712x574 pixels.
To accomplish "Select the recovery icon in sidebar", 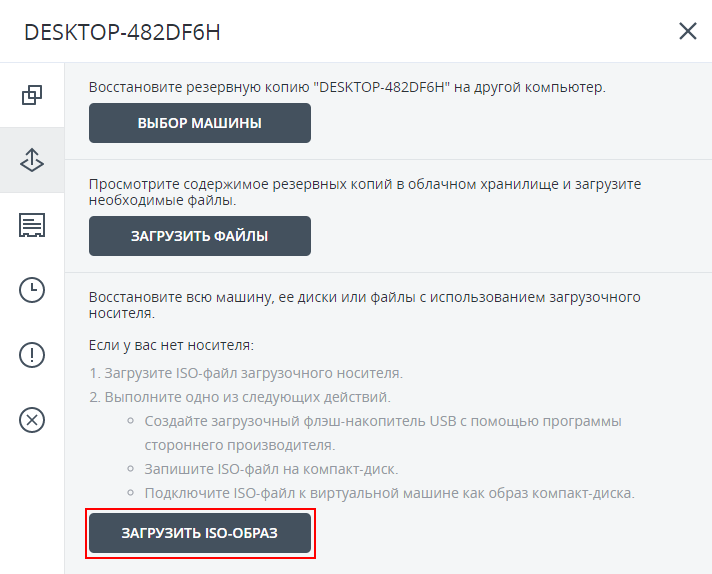I will (32, 160).
